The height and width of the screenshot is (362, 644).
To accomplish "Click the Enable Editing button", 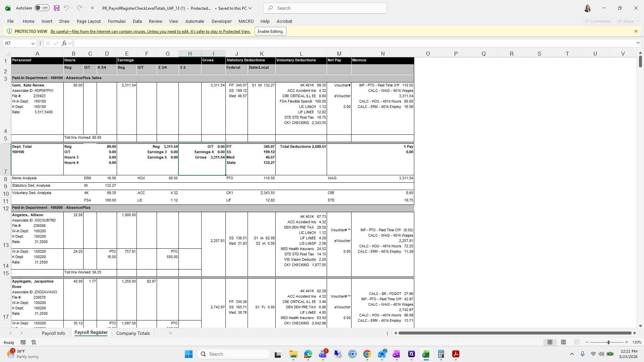I will tap(270, 31).
